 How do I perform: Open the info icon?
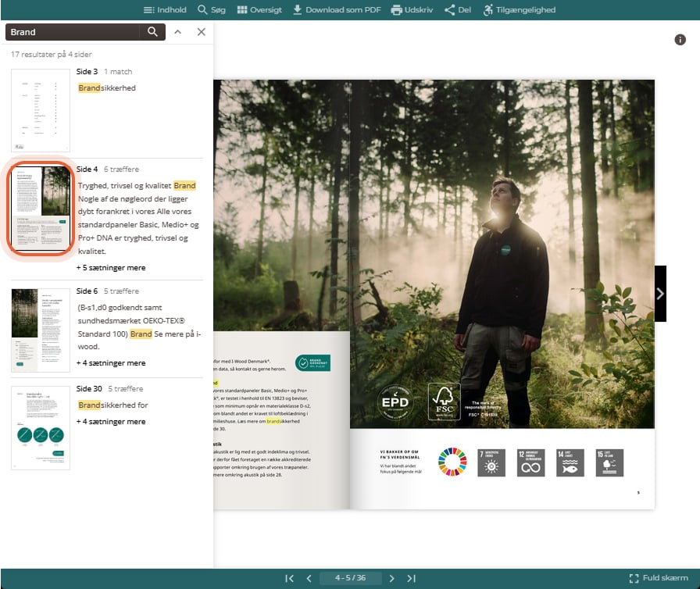tap(680, 40)
